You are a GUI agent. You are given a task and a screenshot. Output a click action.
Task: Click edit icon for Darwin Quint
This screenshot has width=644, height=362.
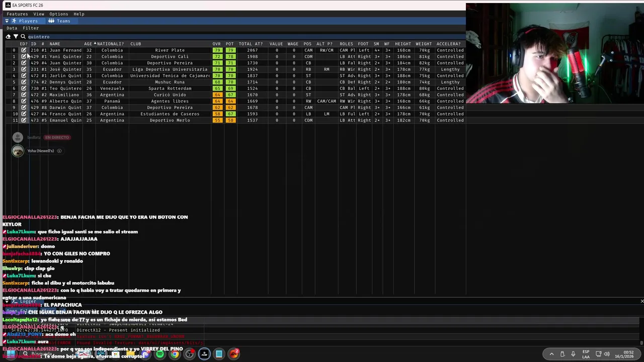click(24, 108)
